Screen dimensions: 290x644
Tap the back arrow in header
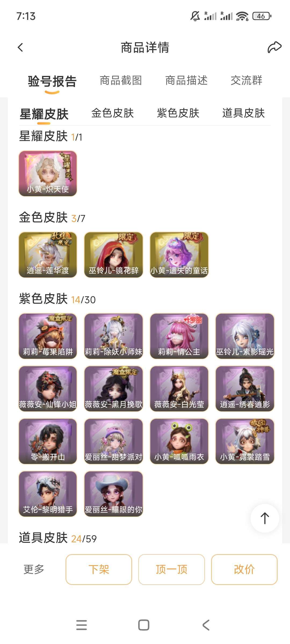[x=20, y=47]
